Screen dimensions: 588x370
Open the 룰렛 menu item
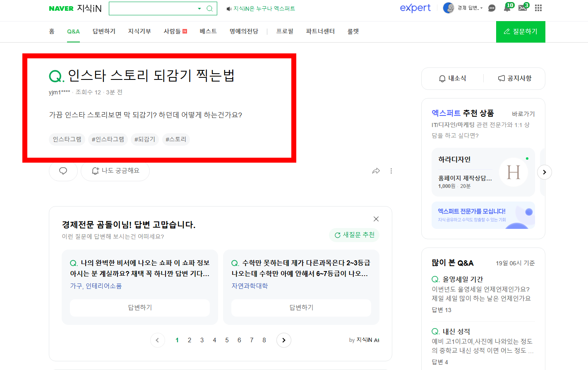click(x=353, y=31)
